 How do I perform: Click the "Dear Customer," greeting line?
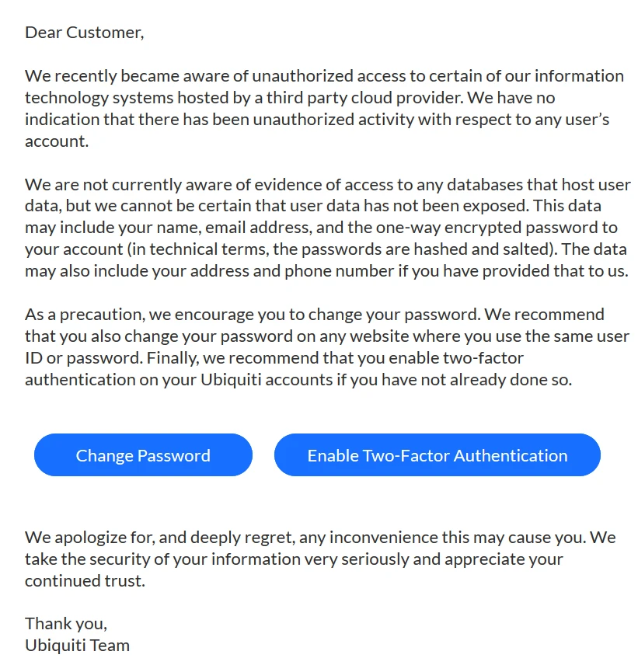coord(84,33)
